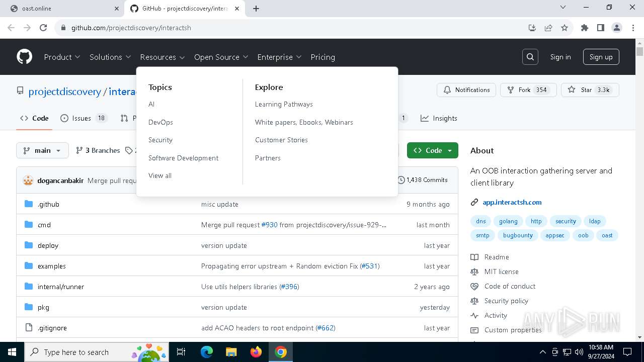The width and height of the screenshot is (644, 362).
Task: Expand the green Code dropdown button
Action: pyautogui.click(x=433, y=150)
